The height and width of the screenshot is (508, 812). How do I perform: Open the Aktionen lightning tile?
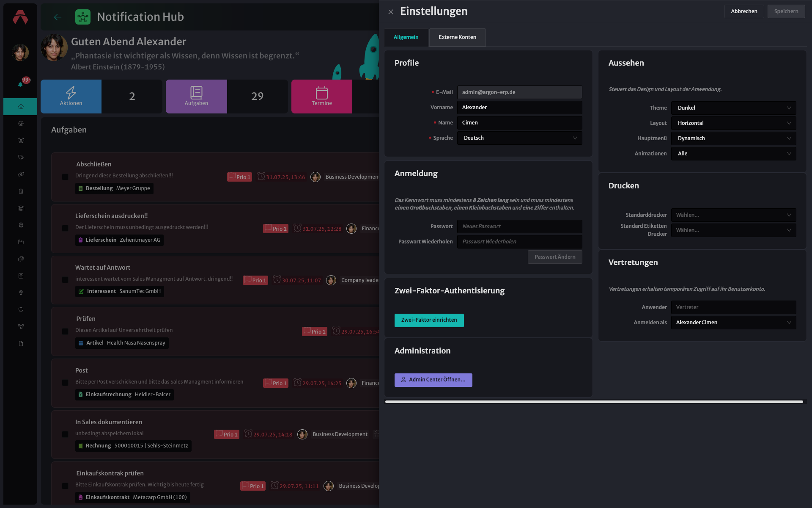[x=71, y=97]
